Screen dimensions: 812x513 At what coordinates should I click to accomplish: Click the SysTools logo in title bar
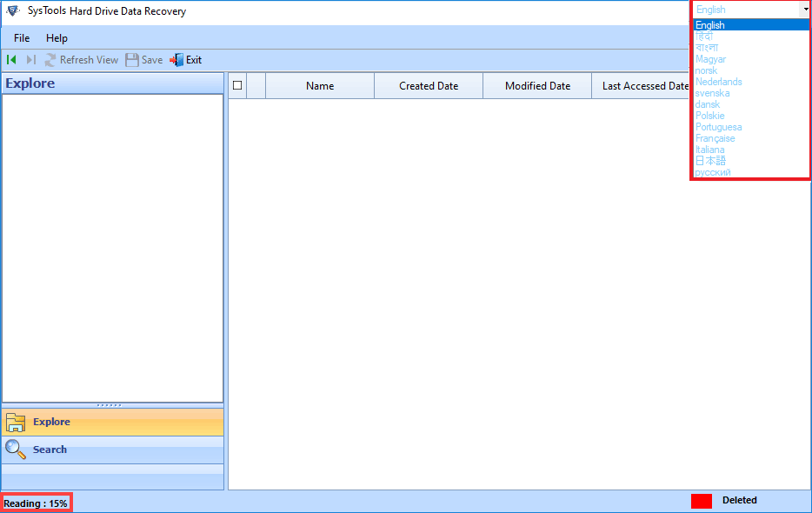[x=13, y=11]
